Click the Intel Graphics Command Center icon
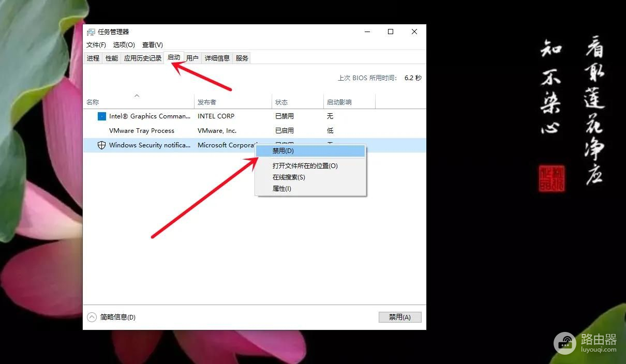Image resolution: width=626 pixels, height=364 pixels. (102, 116)
